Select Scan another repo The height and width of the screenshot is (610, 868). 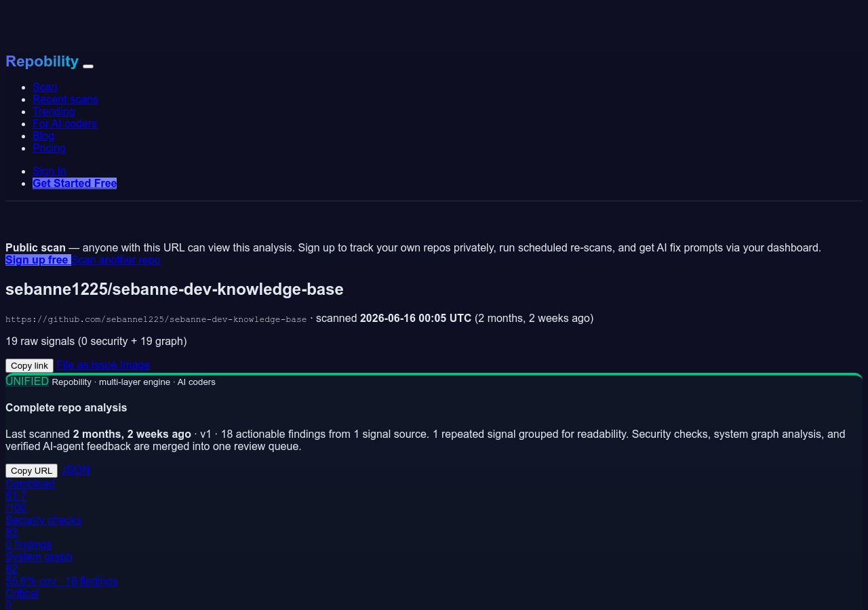116,260
